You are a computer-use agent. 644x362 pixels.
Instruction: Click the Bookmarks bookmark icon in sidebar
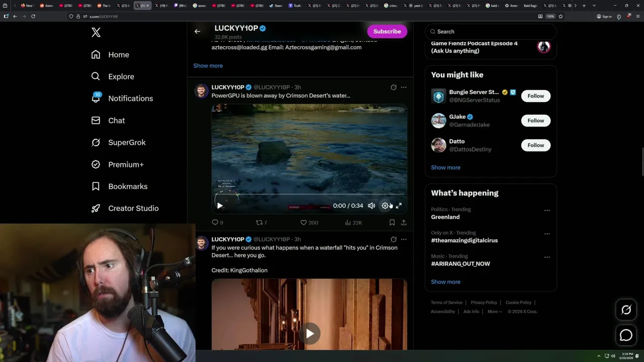[x=96, y=187]
